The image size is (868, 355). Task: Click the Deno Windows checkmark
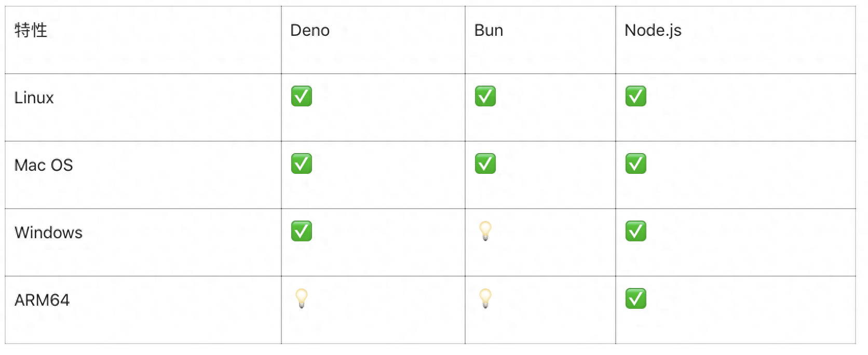point(302,231)
